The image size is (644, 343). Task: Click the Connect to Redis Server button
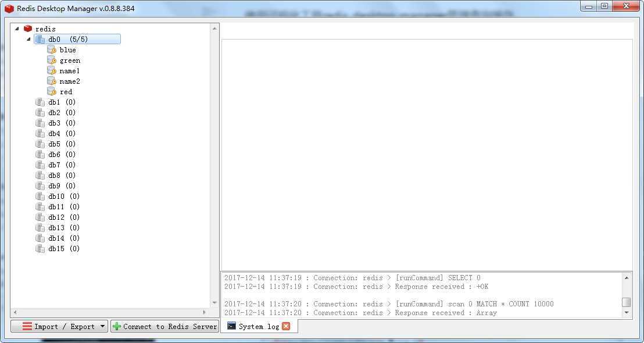[164, 327]
